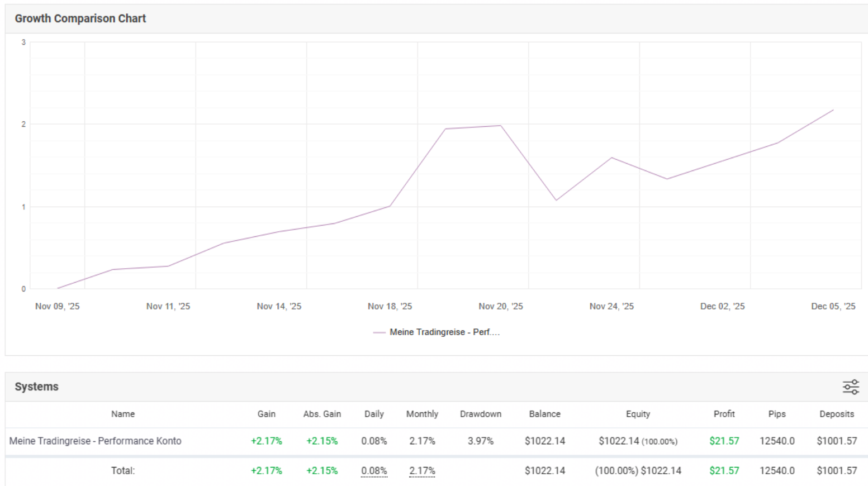Toggle the Meine Tradingreise legend series

pos(444,332)
